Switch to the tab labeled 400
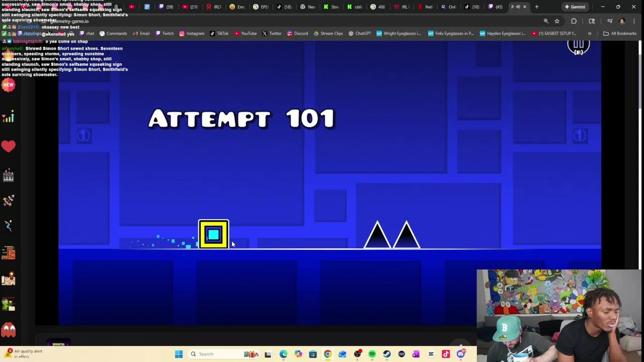Image resolution: width=644 pixels, height=362 pixels. tap(378, 7)
